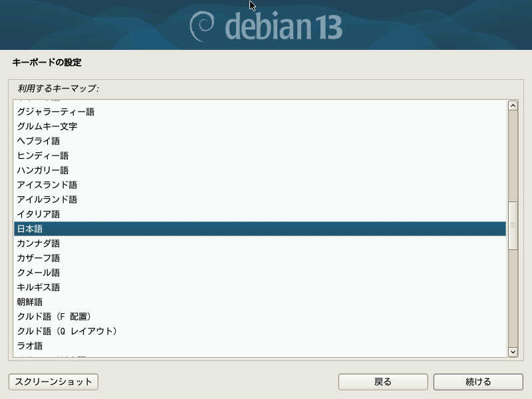Continue with the 続ける button
This screenshot has height=399, width=532.
(x=478, y=382)
